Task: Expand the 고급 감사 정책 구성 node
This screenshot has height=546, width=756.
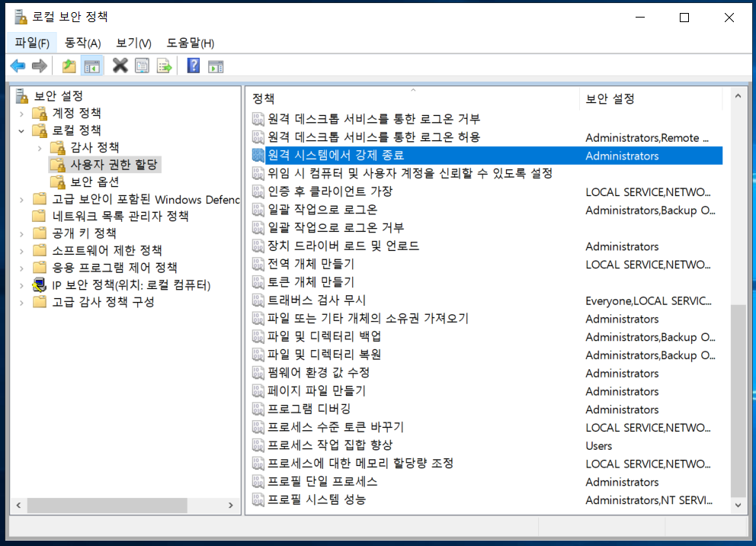Action: click(21, 303)
